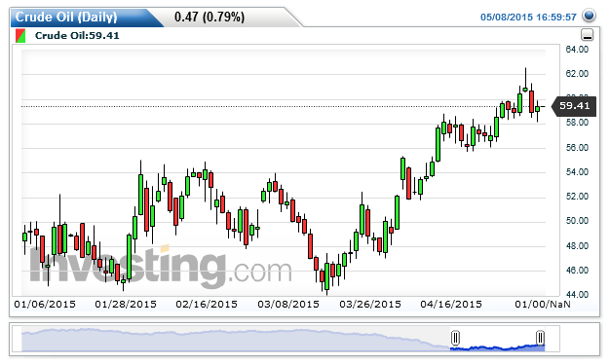Screen dimensions: 610x364
Task: Click the blue globe icon
Action: point(589,16)
